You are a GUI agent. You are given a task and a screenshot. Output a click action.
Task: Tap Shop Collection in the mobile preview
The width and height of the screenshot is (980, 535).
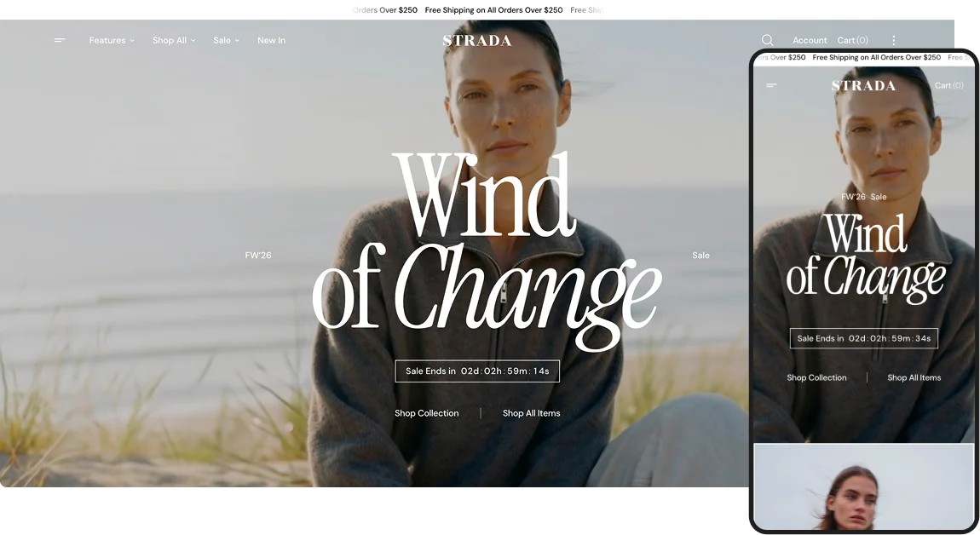click(x=816, y=377)
